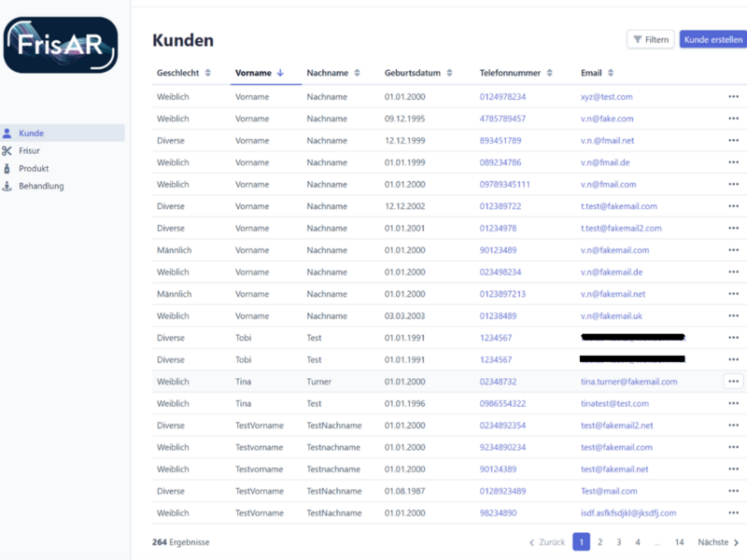The image size is (747, 560).
Task: Open email link tina.turner@fakemail.com
Action: coord(628,382)
